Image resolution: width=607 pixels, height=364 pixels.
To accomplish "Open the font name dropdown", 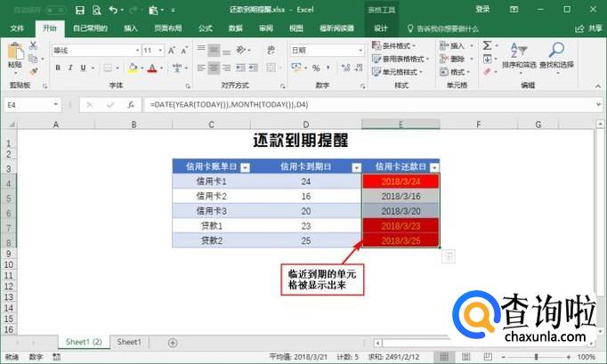I will (137, 51).
